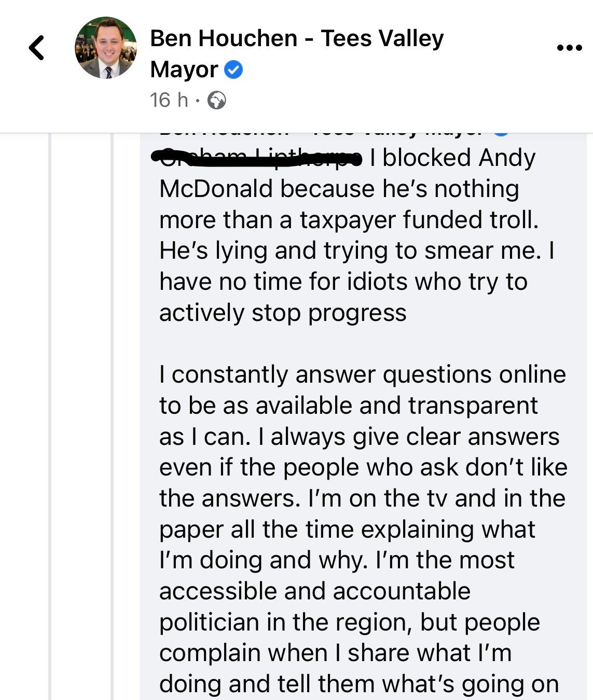Tap the line "accessible and accountable"
Screen dimensions: 593x700
tap(315, 591)
